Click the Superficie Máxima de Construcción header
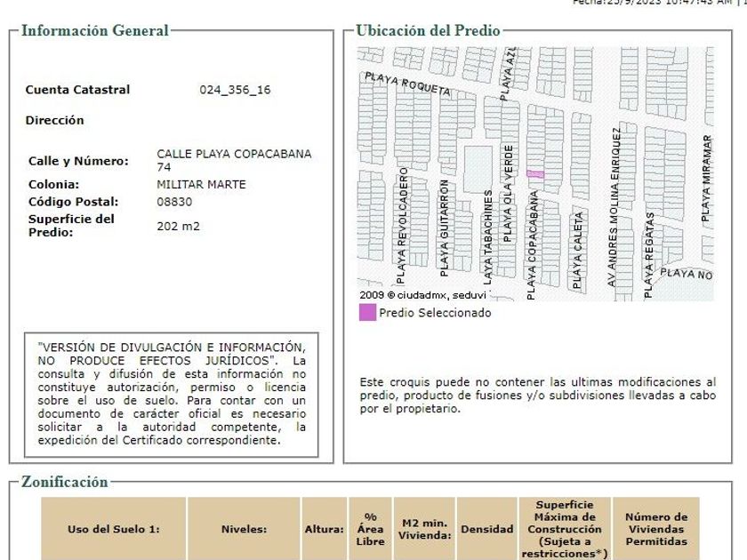The image size is (747, 560). click(565, 529)
